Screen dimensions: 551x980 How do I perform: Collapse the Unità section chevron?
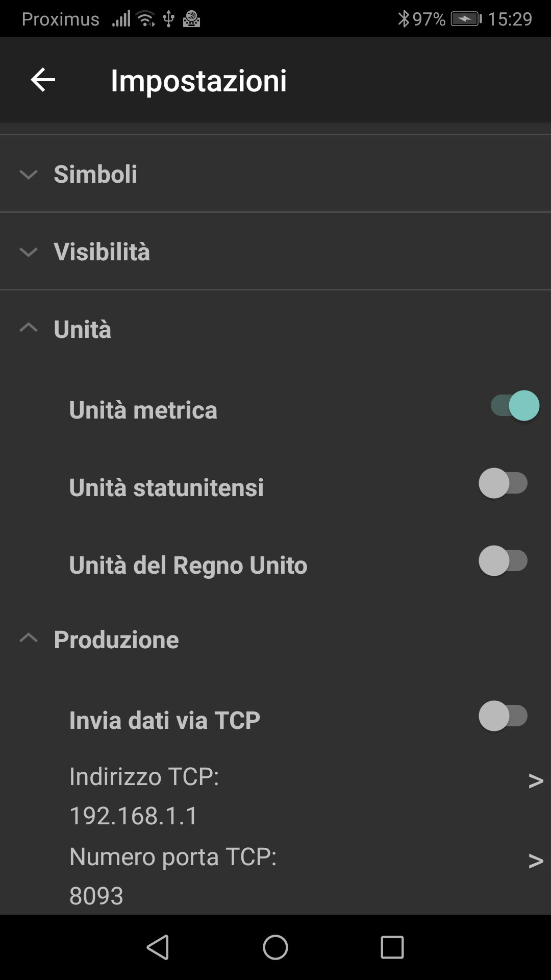pos(29,328)
